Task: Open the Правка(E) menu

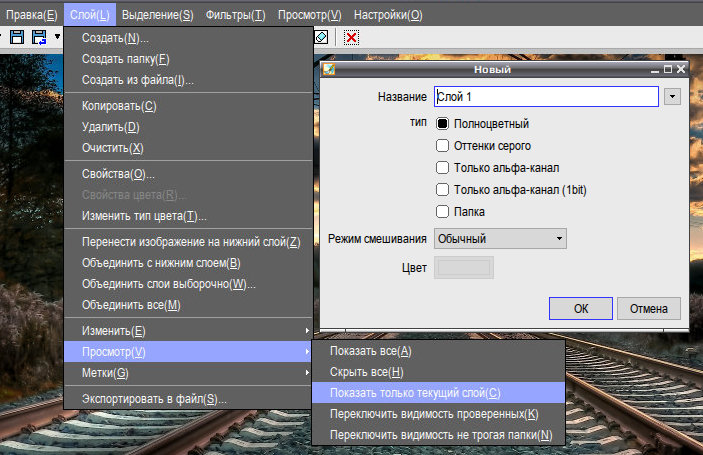Action: 31,15
